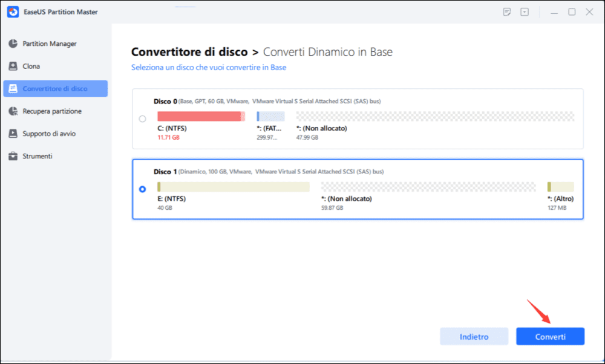This screenshot has width=605, height=364.
Task: Click the 47.99 GB unallocated bar on Disco 0
Action: coord(435,116)
